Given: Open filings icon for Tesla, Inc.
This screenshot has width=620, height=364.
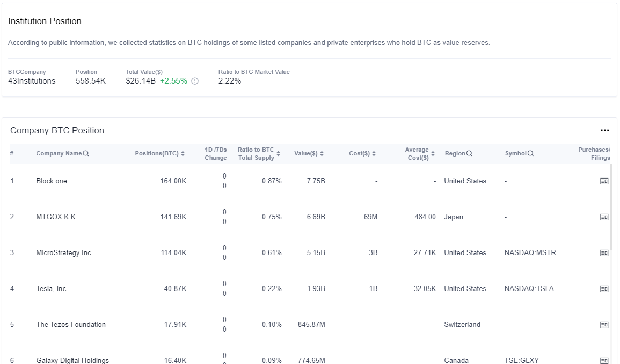Looking at the screenshot, I should pos(604,289).
